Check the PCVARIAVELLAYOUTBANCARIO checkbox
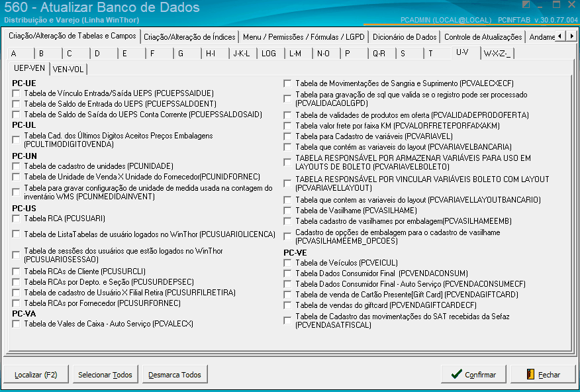Image resolution: width=580 pixels, height=392 pixels. [x=287, y=200]
